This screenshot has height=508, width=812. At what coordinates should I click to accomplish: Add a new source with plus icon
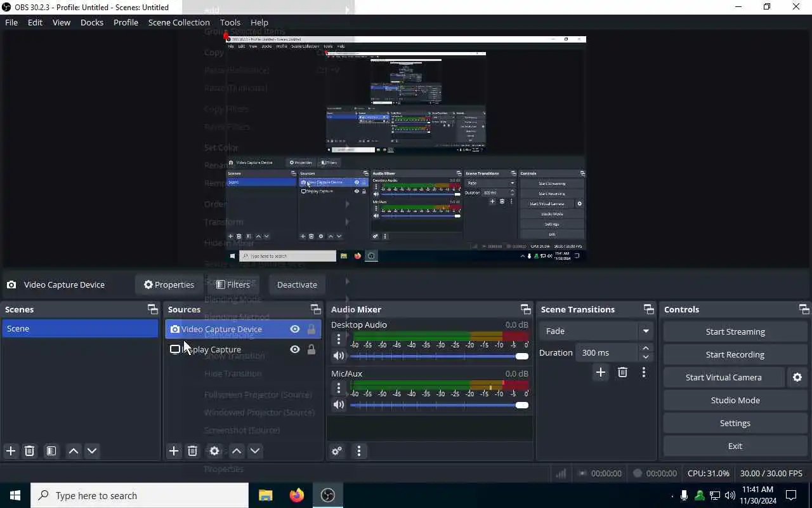point(174,451)
